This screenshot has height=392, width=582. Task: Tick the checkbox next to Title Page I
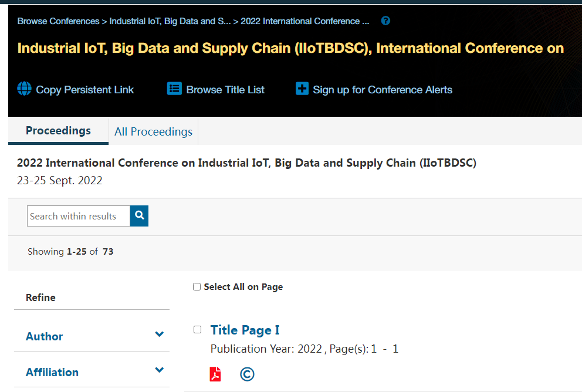[197, 330]
